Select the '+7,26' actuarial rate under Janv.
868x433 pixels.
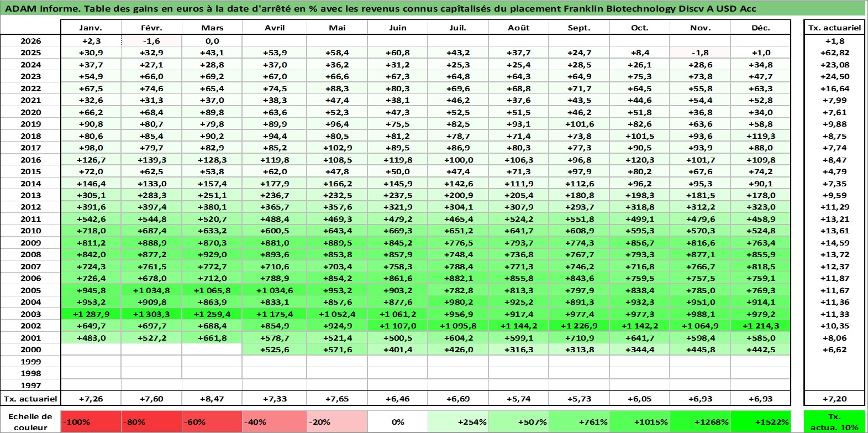click(91, 399)
